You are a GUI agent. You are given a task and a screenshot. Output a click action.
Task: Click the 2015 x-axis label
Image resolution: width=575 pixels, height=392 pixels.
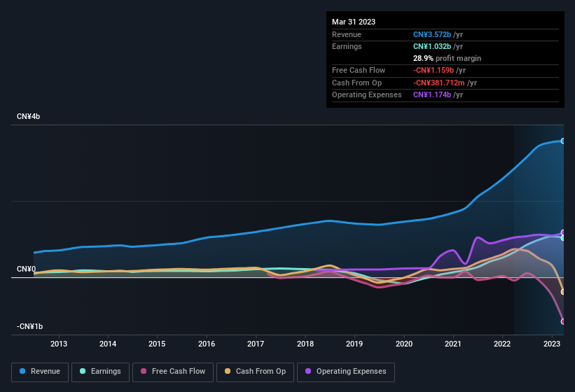(x=157, y=344)
